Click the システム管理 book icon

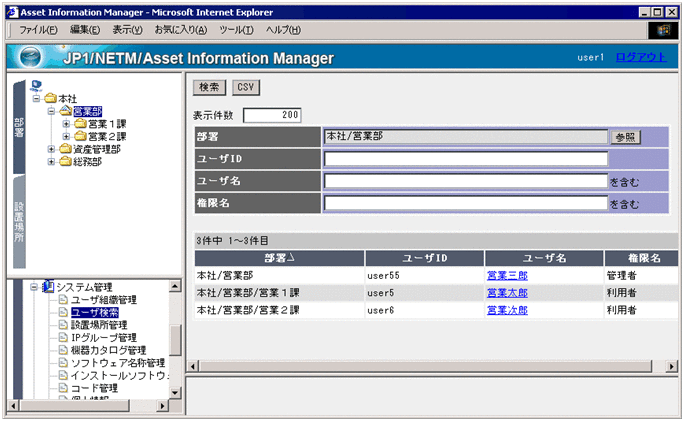pos(48,287)
